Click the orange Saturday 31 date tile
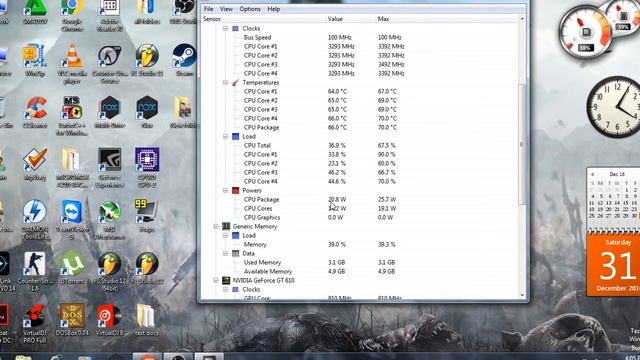The height and width of the screenshot is (360, 640). coord(613,264)
